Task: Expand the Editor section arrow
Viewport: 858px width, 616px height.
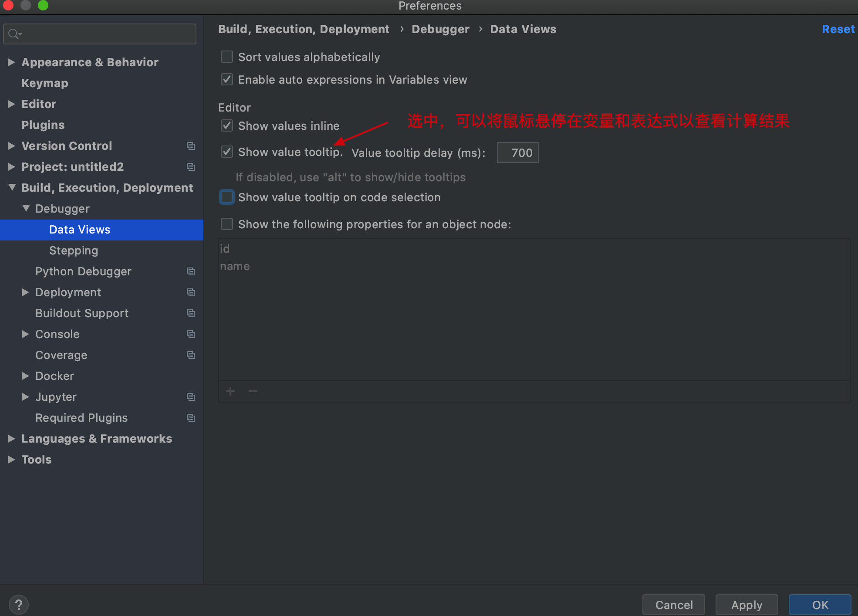Action: pyautogui.click(x=12, y=104)
